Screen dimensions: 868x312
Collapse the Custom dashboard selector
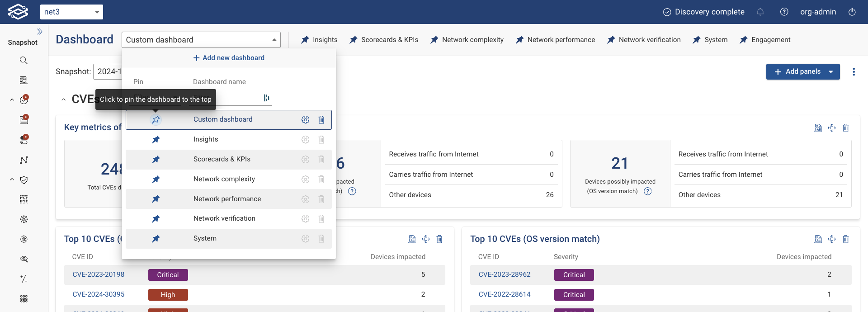pos(274,40)
